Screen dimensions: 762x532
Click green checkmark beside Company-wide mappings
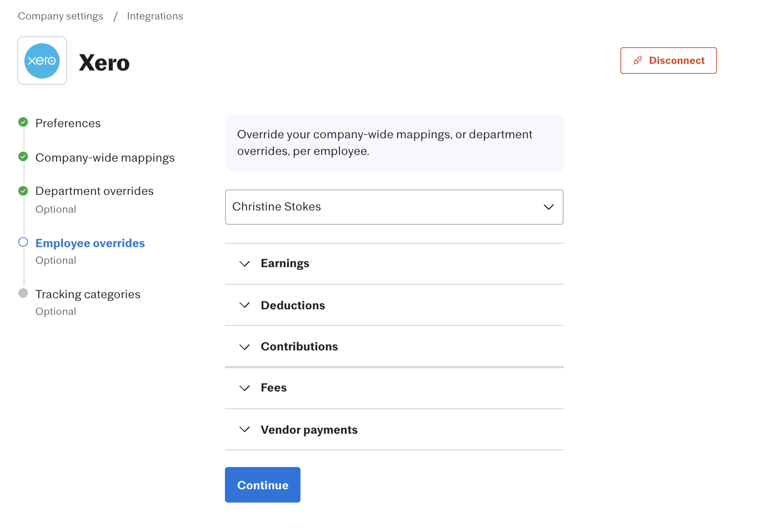coord(23,157)
